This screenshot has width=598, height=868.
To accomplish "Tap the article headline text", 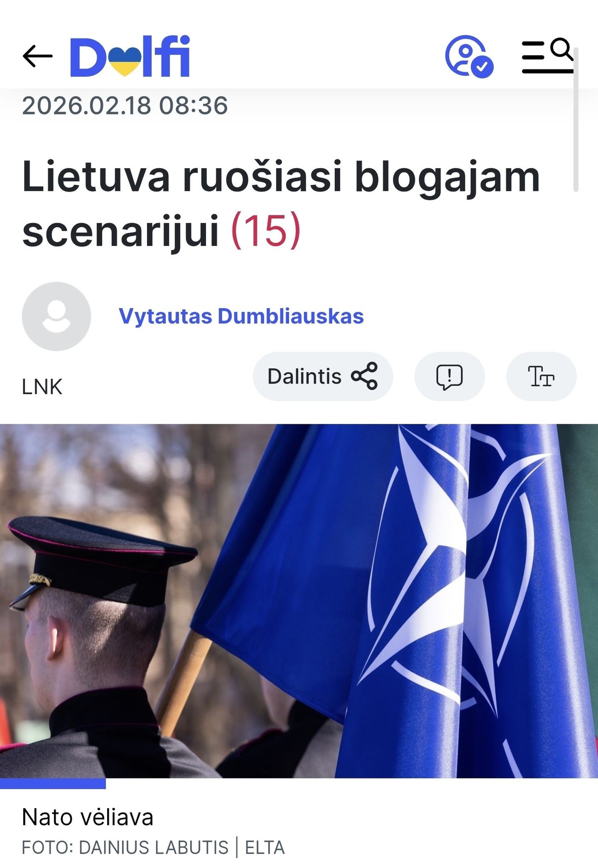I will coord(281,203).
